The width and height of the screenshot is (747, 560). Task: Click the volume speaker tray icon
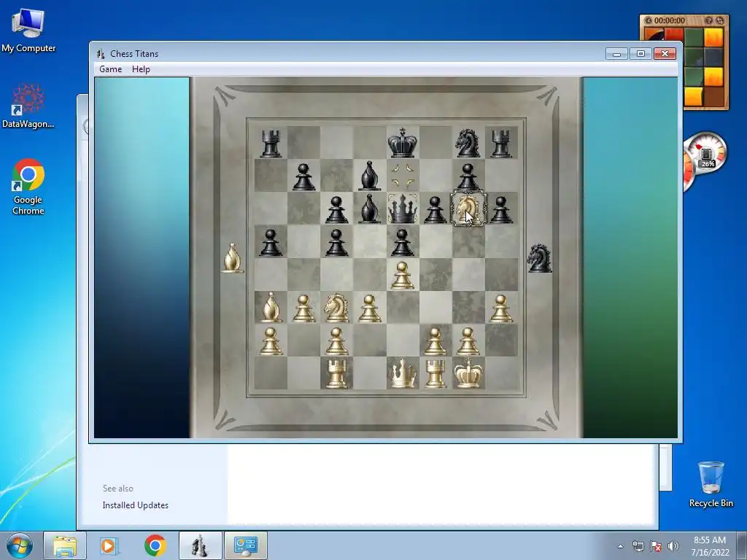click(x=673, y=546)
